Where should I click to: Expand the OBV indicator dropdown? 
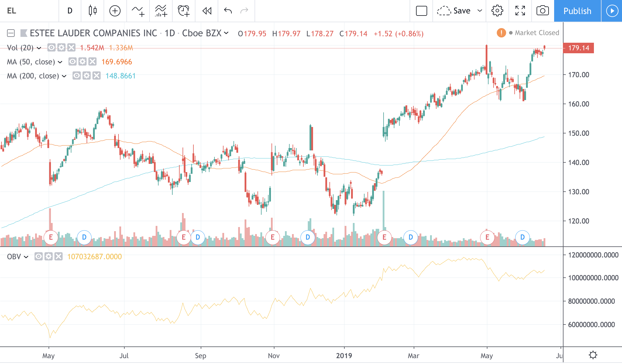pos(26,257)
